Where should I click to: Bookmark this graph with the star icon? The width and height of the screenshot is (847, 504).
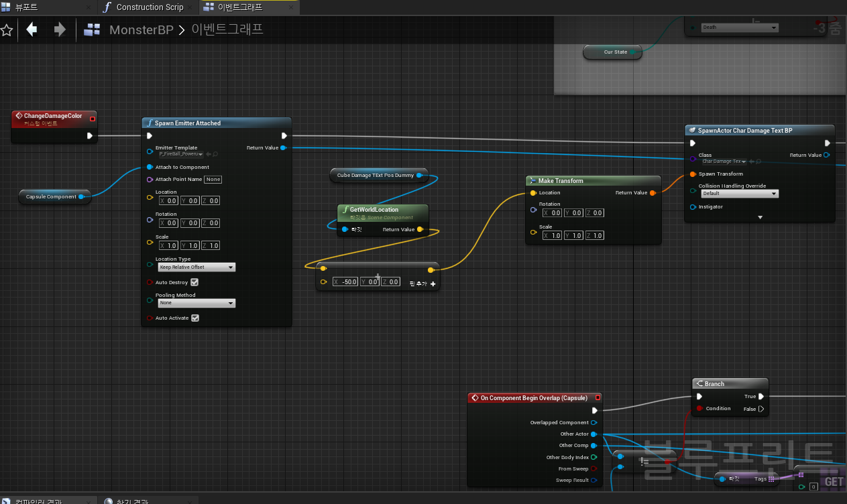[7, 30]
